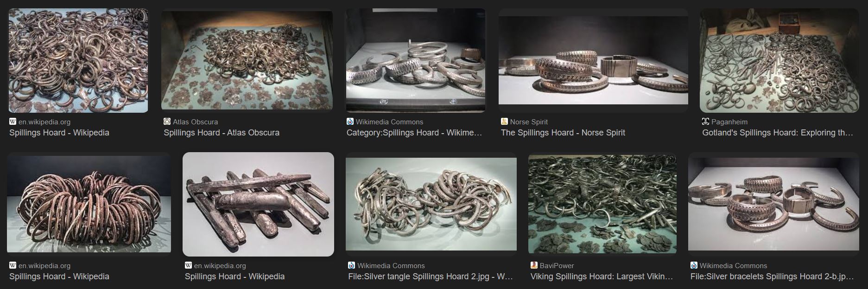Open the BaviPower coins and rings thumbnail
The width and height of the screenshot is (868, 289).
click(x=602, y=204)
